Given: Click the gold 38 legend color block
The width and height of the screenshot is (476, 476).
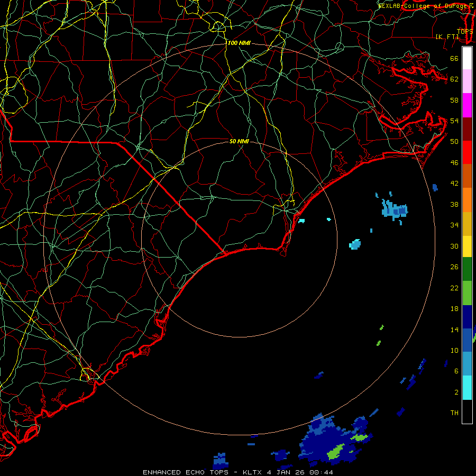Looking at the screenshot, I should (x=467, y=224).
